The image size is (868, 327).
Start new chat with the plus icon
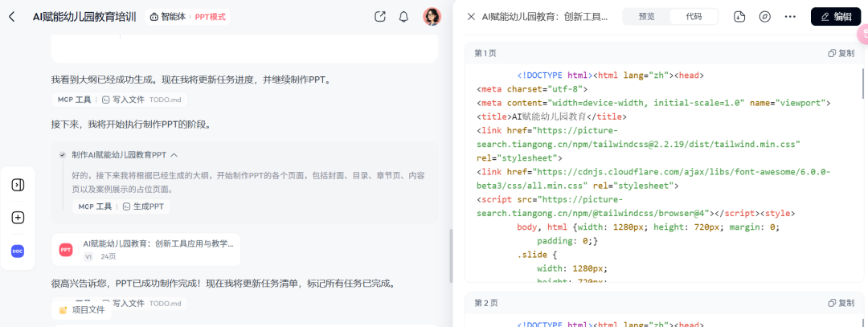coord(18,218)
